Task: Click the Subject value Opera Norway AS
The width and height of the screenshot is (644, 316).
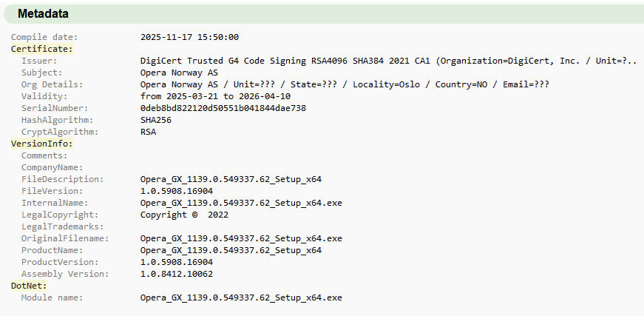Action: point(179,73)
